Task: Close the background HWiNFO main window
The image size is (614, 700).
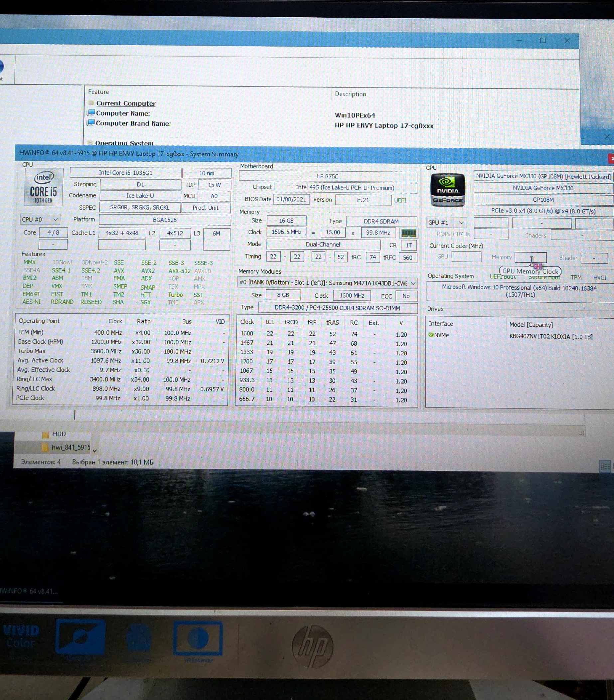Action: tap(567, 40)
